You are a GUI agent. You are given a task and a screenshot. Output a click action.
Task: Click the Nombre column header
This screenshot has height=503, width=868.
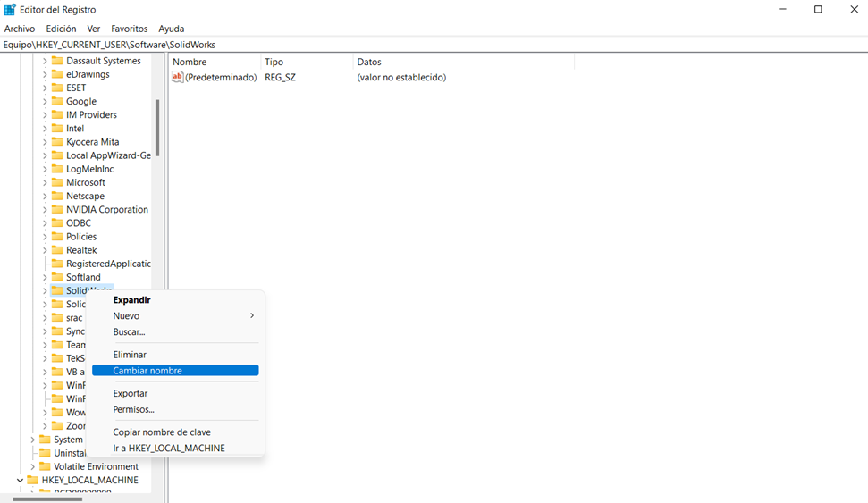[x=215, y=62]
